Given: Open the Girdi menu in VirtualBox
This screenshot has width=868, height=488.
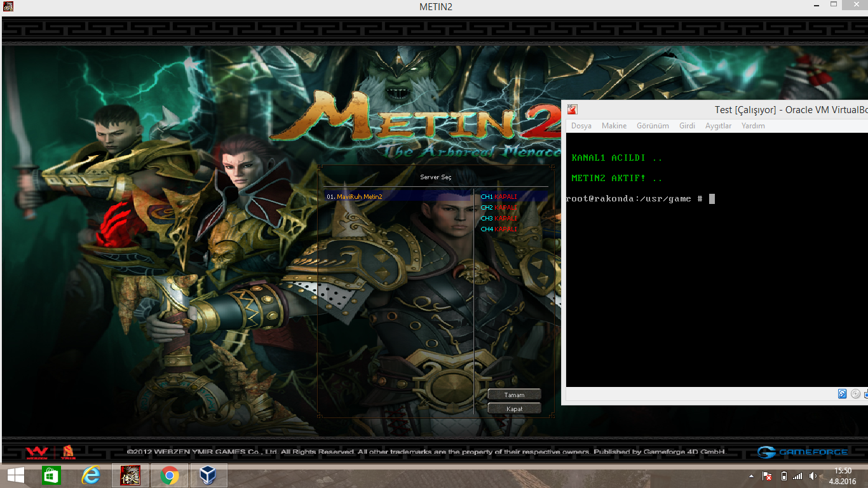Looking at the screenshot, I should [x=687, y=126].
